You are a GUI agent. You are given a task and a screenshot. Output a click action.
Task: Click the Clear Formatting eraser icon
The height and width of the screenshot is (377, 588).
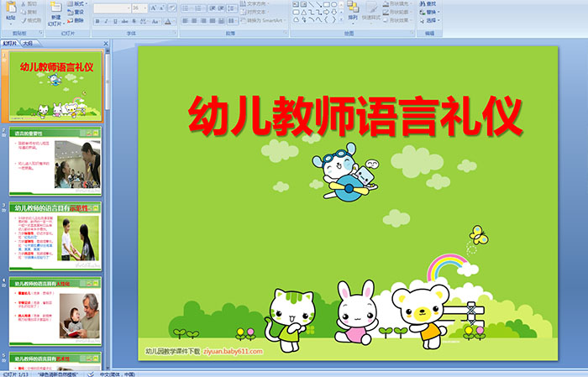(x=172, y=8)
